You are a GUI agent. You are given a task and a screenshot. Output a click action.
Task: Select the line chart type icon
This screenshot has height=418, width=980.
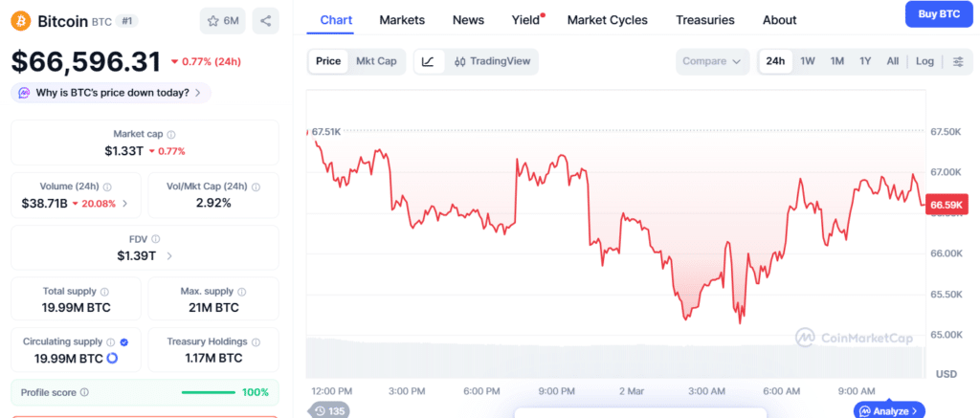428,61
